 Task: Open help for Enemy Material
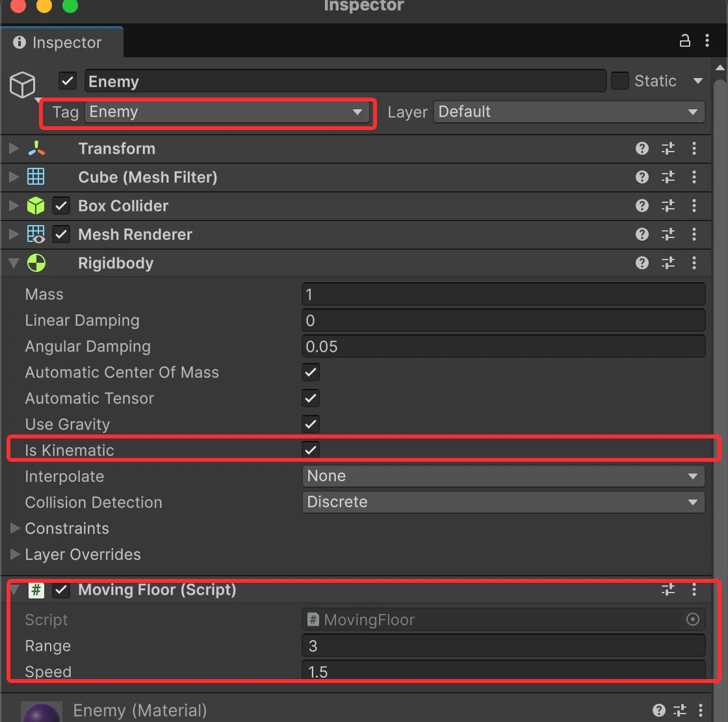point(658,710)
